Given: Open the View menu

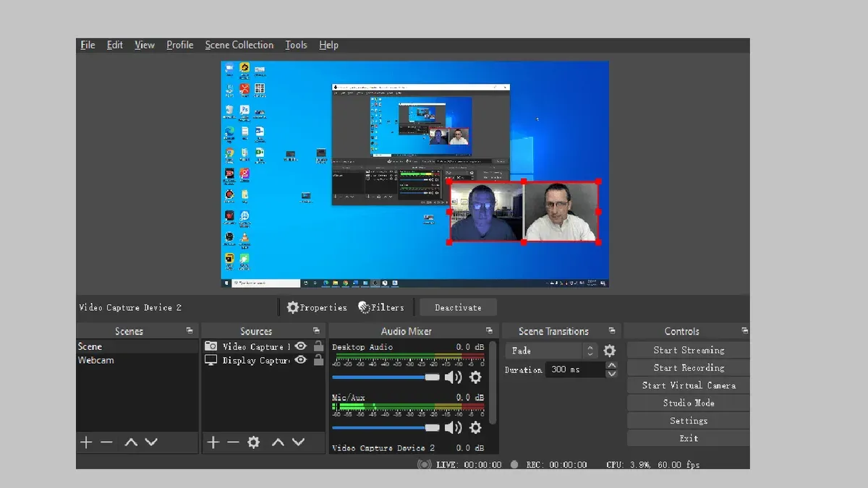Looking at the screenshot, I should pos(145,45).
